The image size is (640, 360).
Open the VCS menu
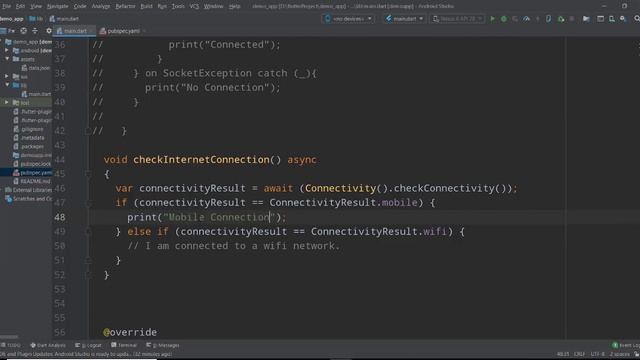pyautogui.click(x=194, y=6)
